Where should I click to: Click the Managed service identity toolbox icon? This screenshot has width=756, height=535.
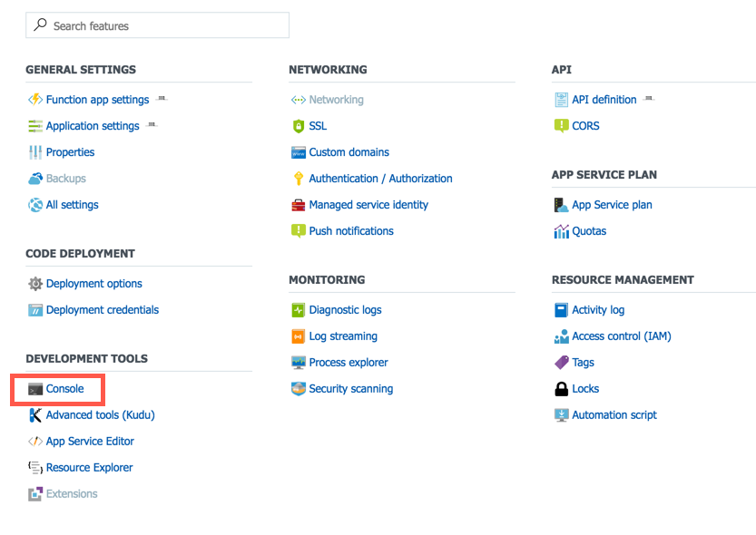coord(299,205)
